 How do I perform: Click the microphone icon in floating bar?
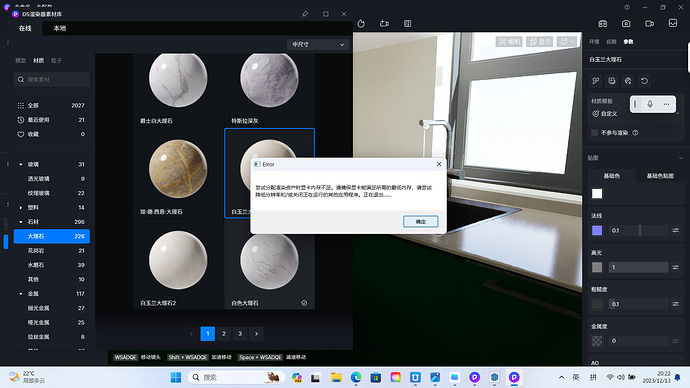(650, 104)
